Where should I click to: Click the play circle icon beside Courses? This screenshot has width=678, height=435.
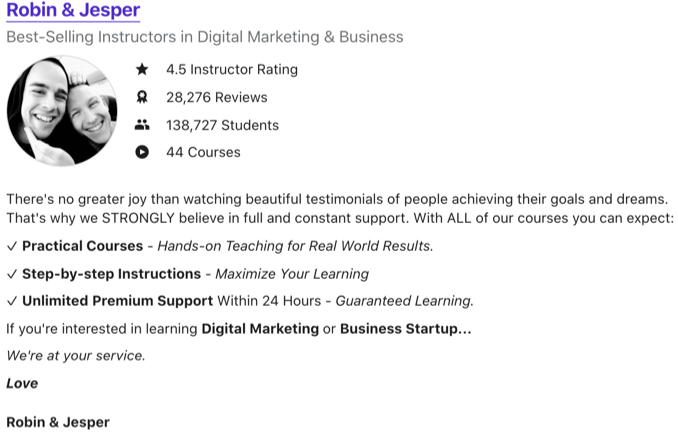pyautogui.click(x=142, y=152)
